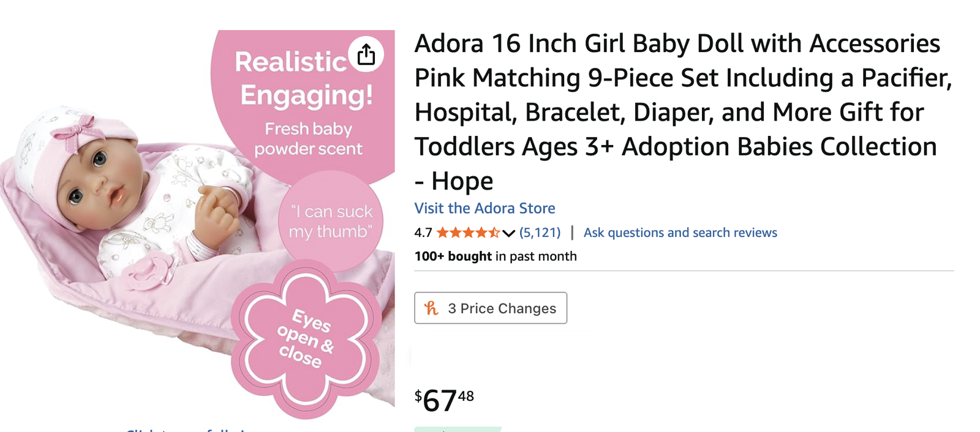Screen dimensions: 980x432
Task: Open 'Ask questions and search reviews'
Action: 680,233
